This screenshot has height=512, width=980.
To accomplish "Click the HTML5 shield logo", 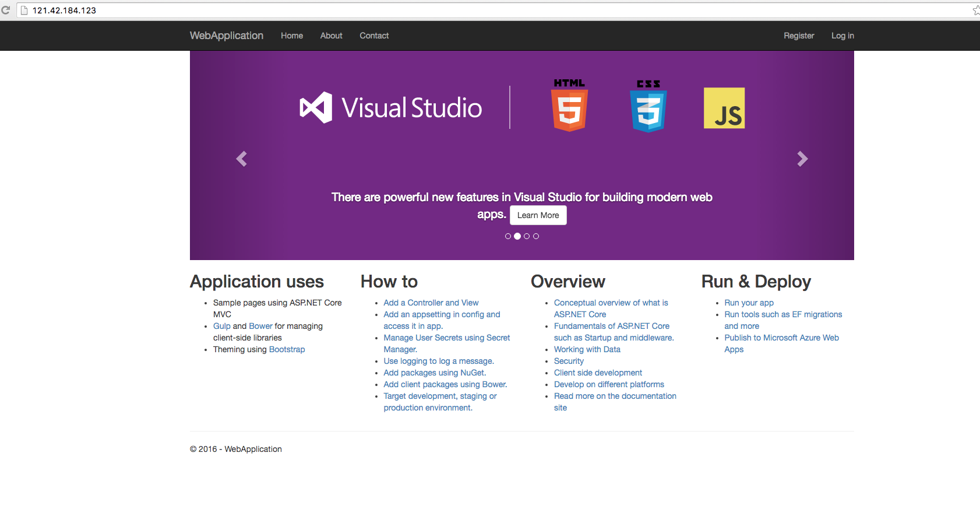I will (569, 105).
